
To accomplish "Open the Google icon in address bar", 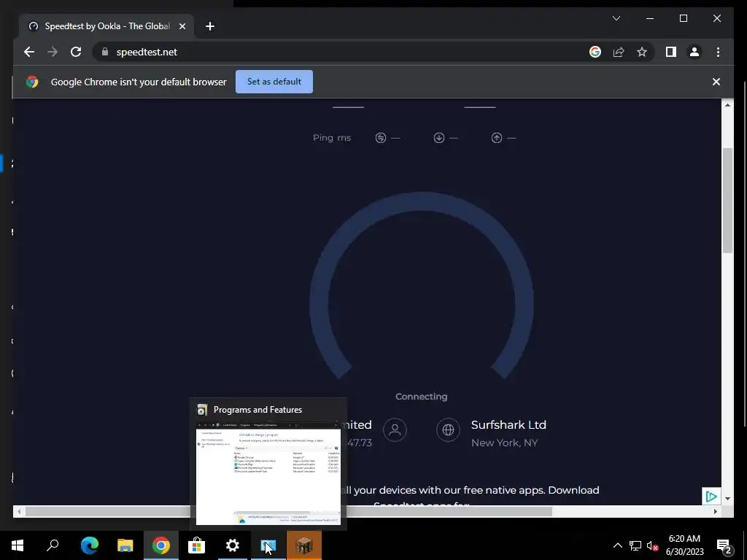I will tap(595, 52).
